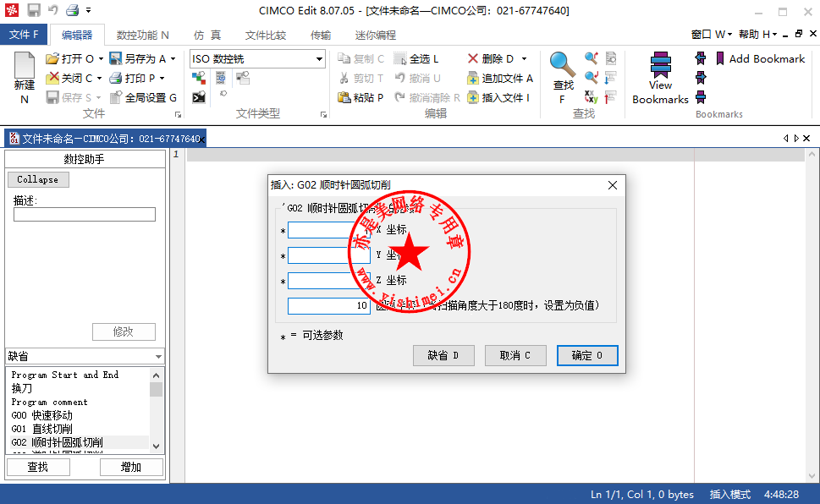
Task: Switch to the 迷你编程 tab
Action: click(x=376, y=35)
